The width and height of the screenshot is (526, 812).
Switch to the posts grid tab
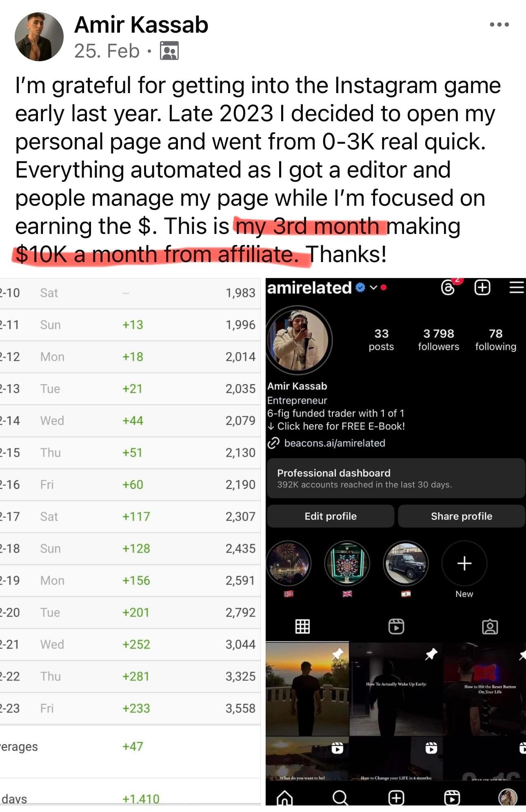point(302,626)
